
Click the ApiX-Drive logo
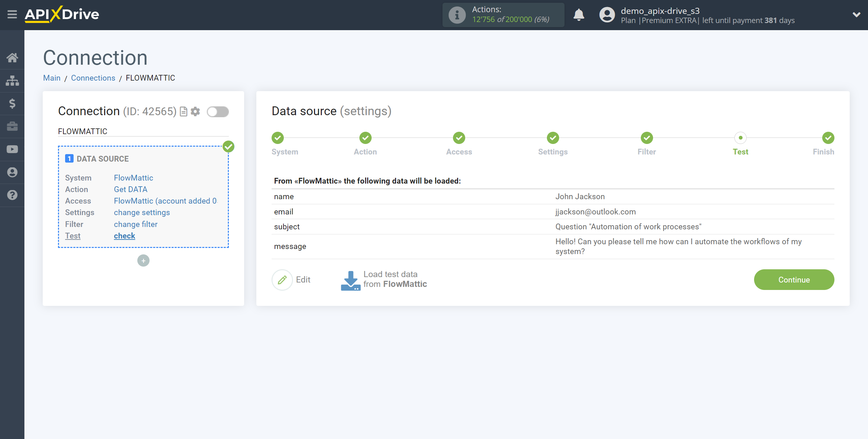point(62,15)
